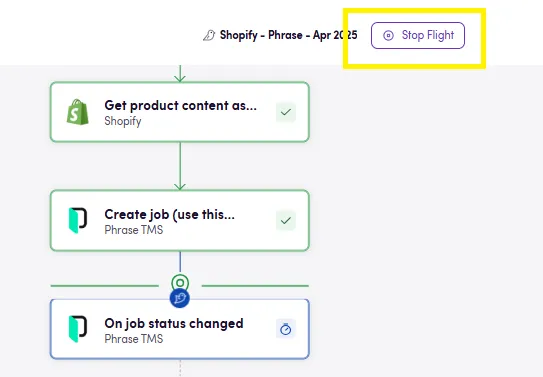Select the Create job step title
This screenshot has width=543, height=377.
coord(169,214)
